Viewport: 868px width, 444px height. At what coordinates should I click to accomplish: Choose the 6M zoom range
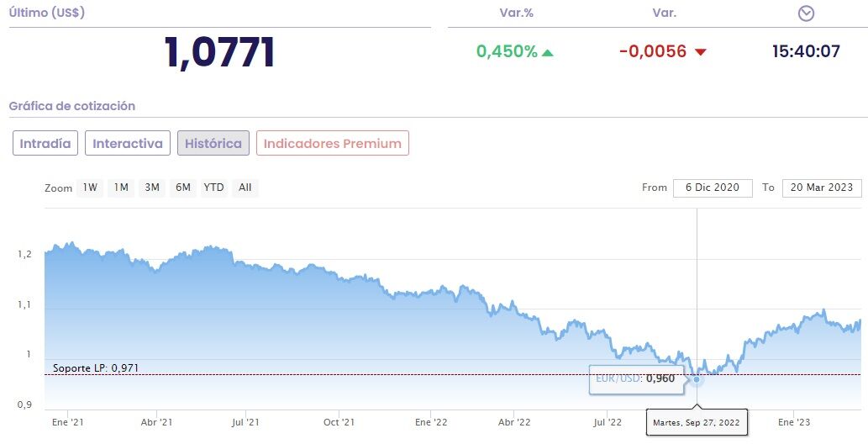click(183, 188)
